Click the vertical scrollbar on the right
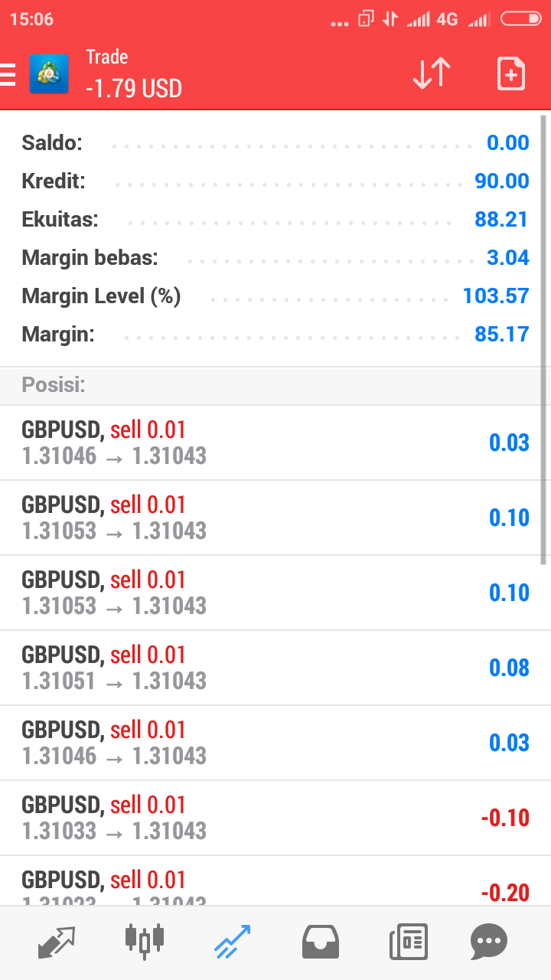The width and height of the screenshot is (551, 980). (544, 339)
